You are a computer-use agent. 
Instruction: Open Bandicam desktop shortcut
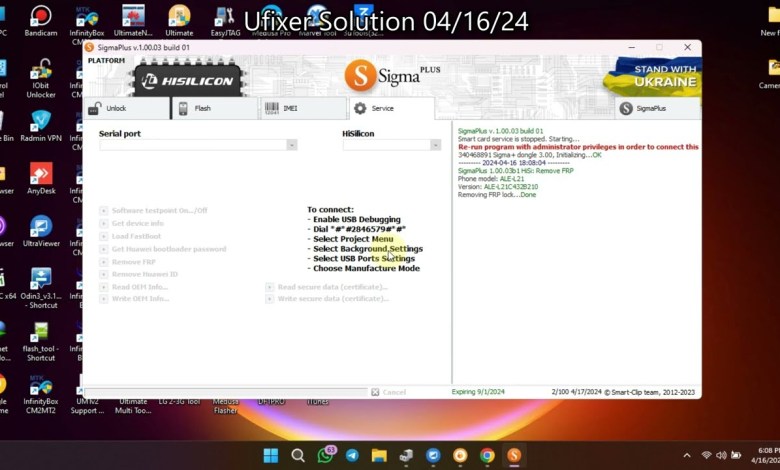coord(41,21)
